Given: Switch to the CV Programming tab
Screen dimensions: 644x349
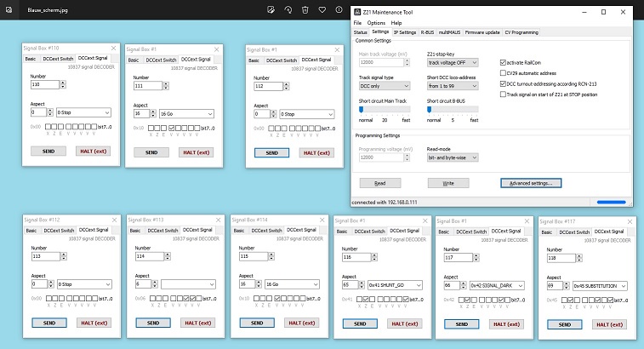Looking at the screenshot, I should click(521, 32).
